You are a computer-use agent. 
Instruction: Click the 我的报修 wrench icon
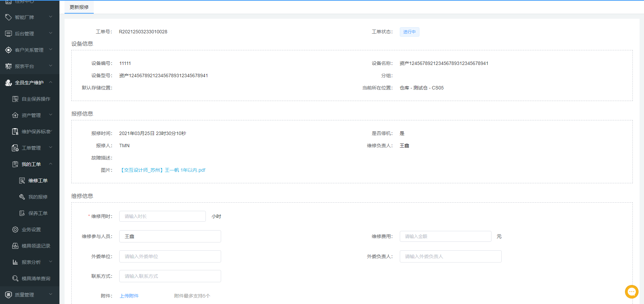[22, 197]
